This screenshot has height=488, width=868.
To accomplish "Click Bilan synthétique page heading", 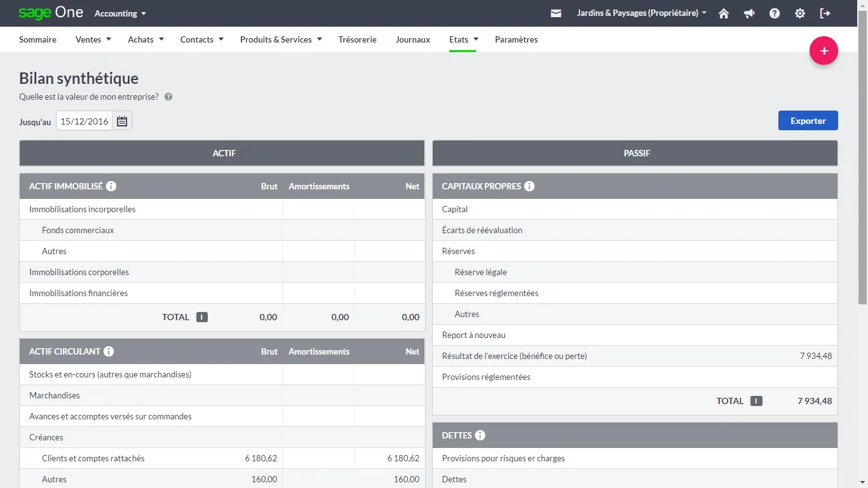I will coord(79,78).
